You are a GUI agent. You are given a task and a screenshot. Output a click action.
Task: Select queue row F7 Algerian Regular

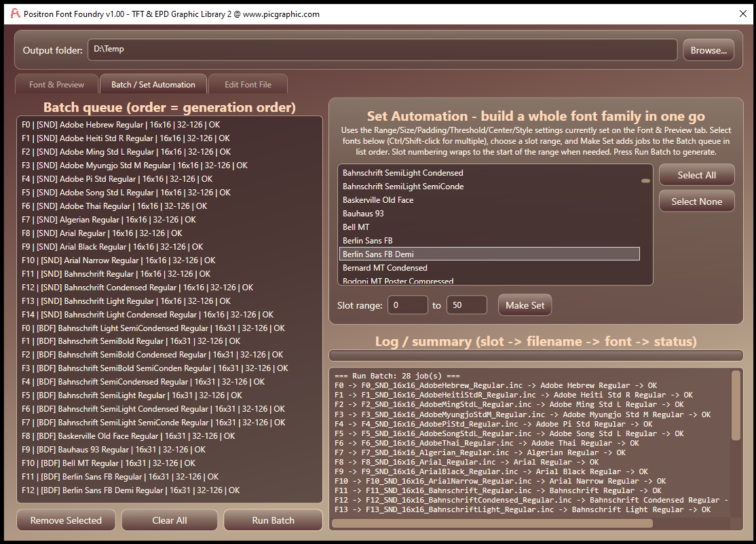coord(169,219)
